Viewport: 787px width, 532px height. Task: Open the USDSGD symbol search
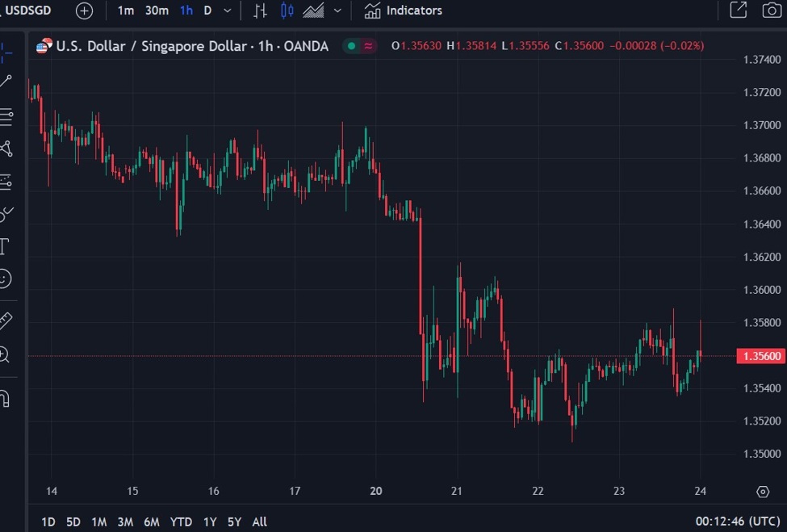click(x=28, y=10)
